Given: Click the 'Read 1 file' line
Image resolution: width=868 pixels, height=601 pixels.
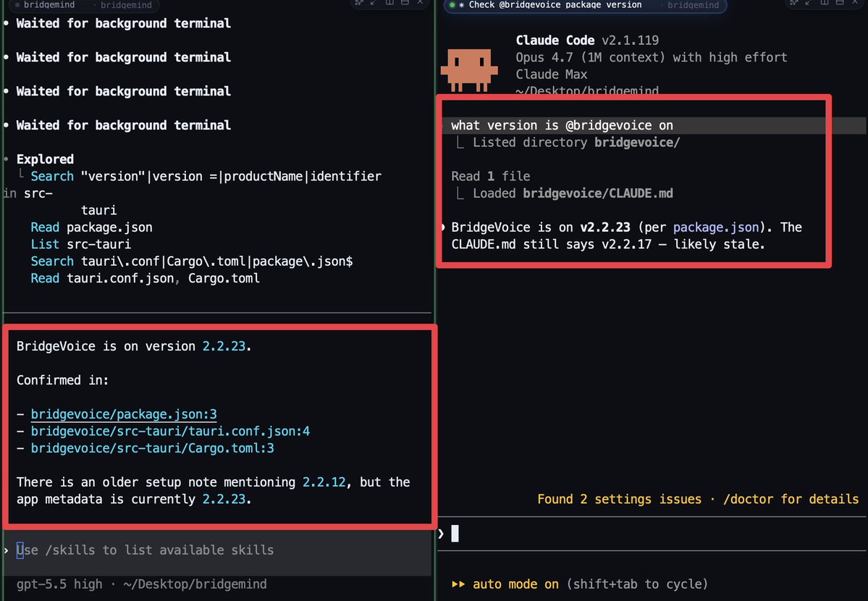Looking at the screenshot, I should (490, 176).
